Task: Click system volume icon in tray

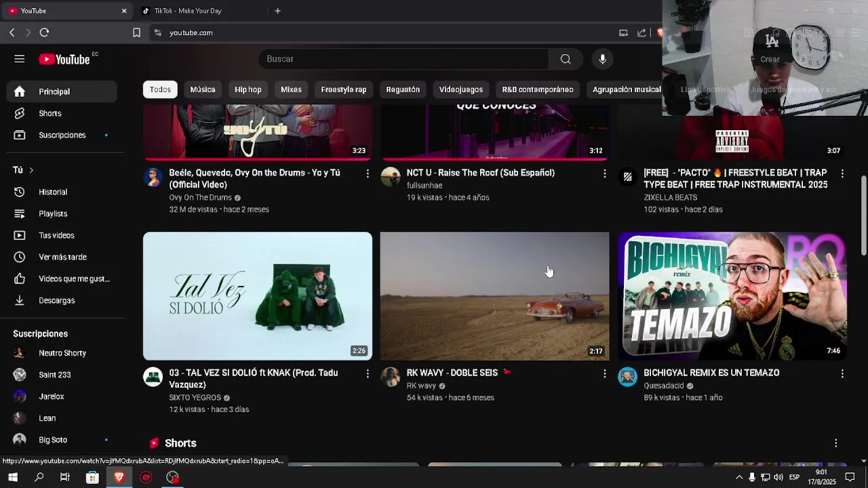Action: [778, 477]
